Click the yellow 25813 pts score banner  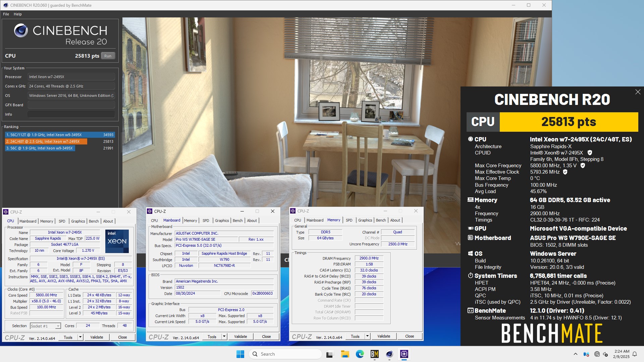coord(569,122)
